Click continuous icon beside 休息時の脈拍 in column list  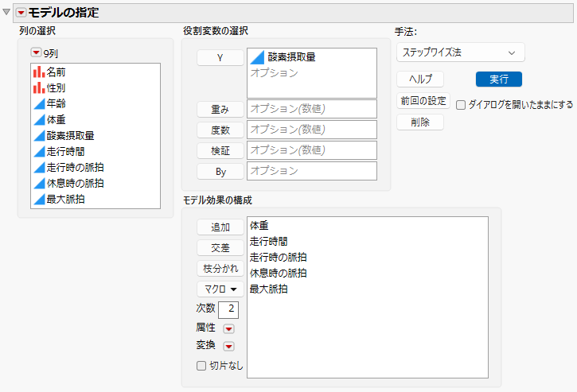(x=39, y=184)
